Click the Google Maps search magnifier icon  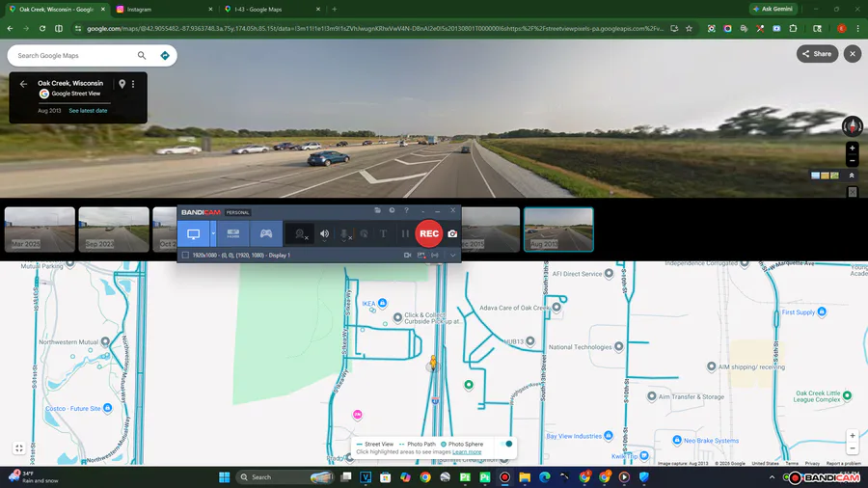142,55
